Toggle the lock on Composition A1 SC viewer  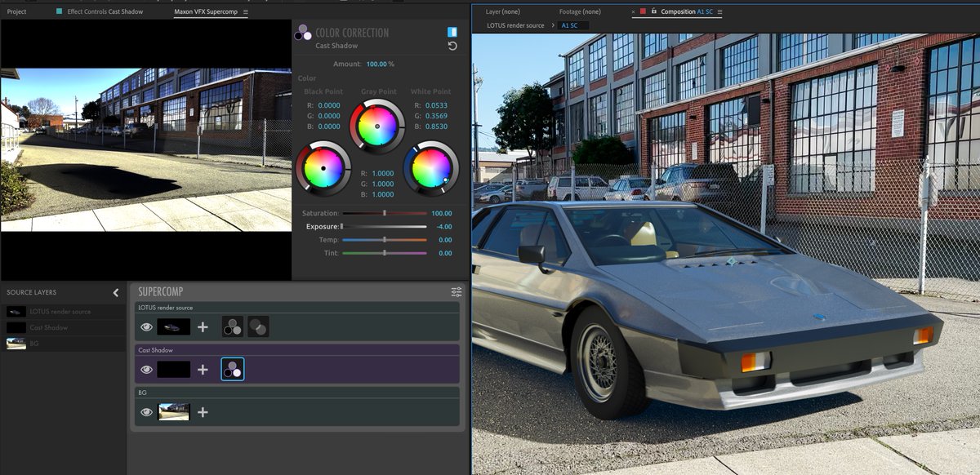(653, 12)
